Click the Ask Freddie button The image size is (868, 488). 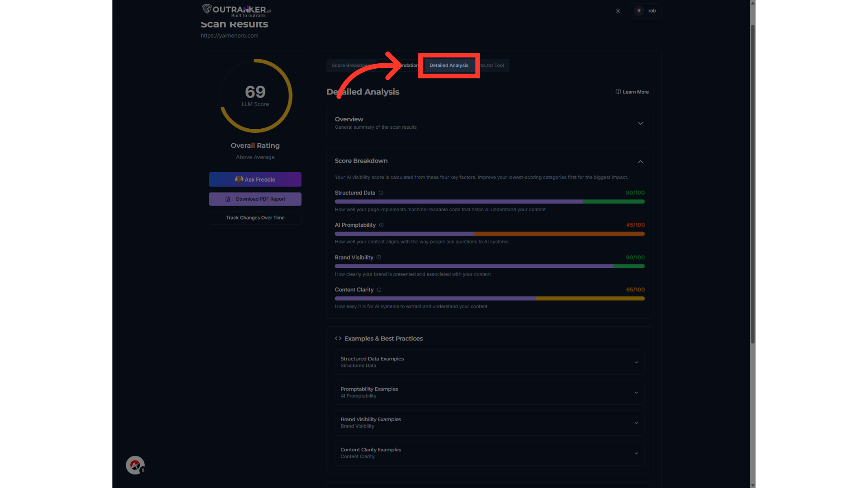[x=255, y=179]
